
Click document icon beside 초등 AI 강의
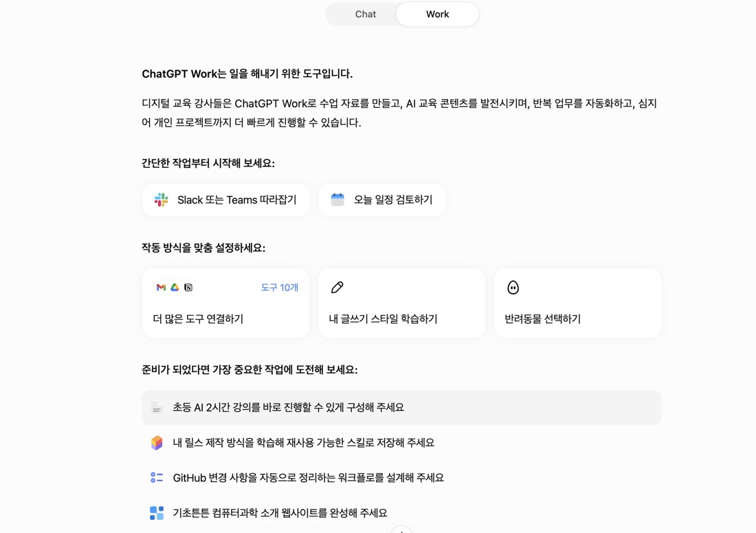(156, 408)
